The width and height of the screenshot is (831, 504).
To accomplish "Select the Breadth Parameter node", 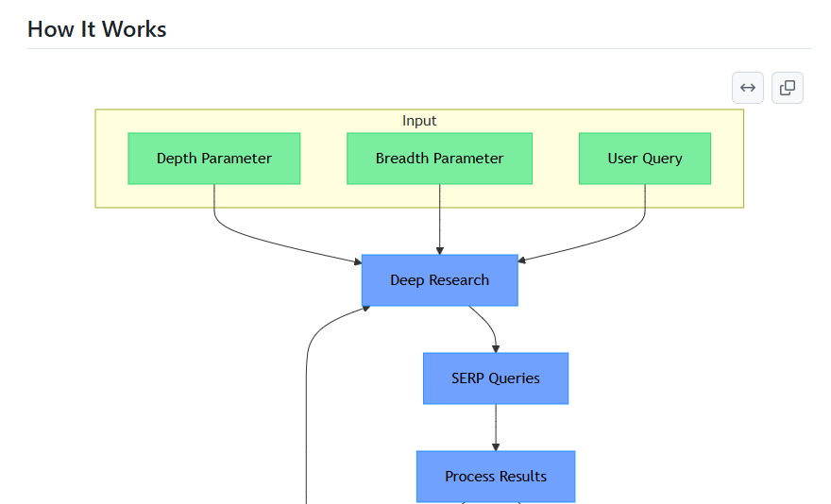I will click(x=439, y=159).
